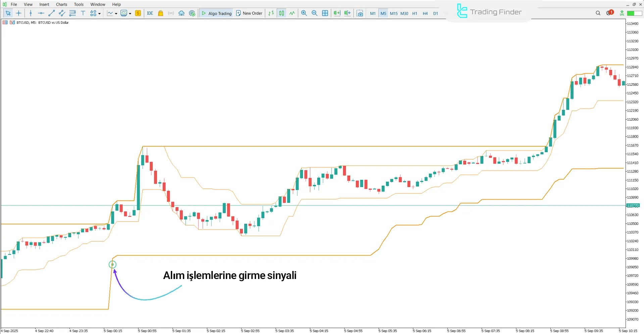Switch to H1 timeframe
Viewport: 644px width, 334px height.
(x=415, y=13)
